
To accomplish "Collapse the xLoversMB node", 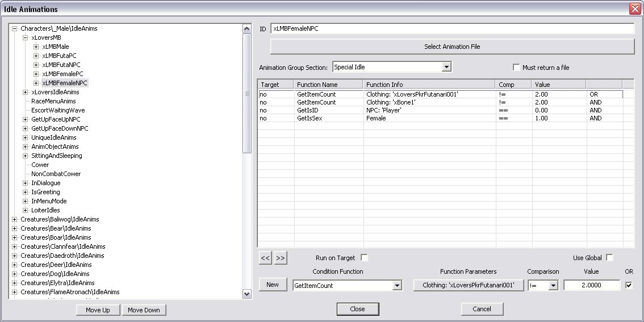I will coord(26,38).
